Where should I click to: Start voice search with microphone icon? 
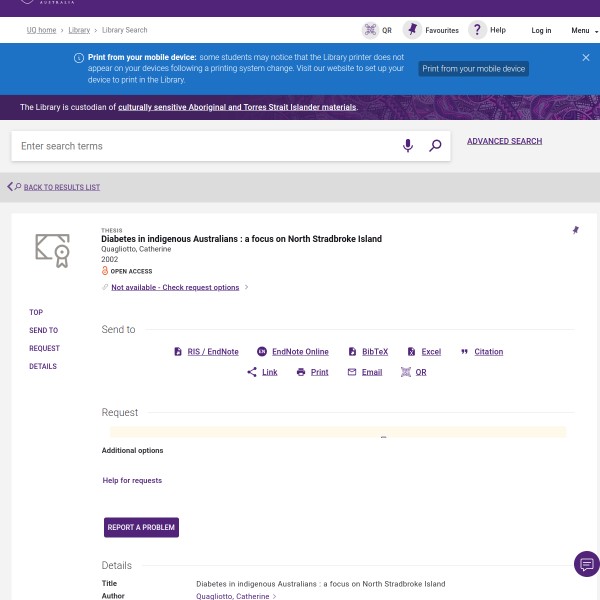[x=408, y=146]
